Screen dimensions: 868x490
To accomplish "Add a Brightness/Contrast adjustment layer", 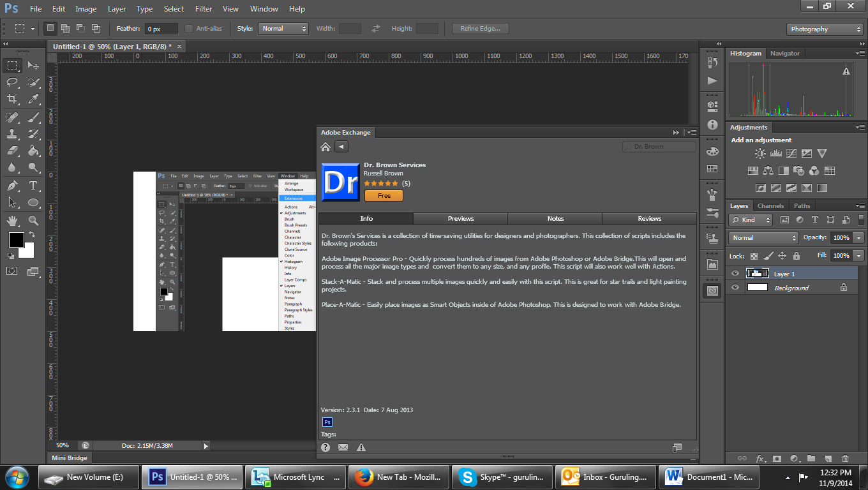I will click(x=760, y=153).
